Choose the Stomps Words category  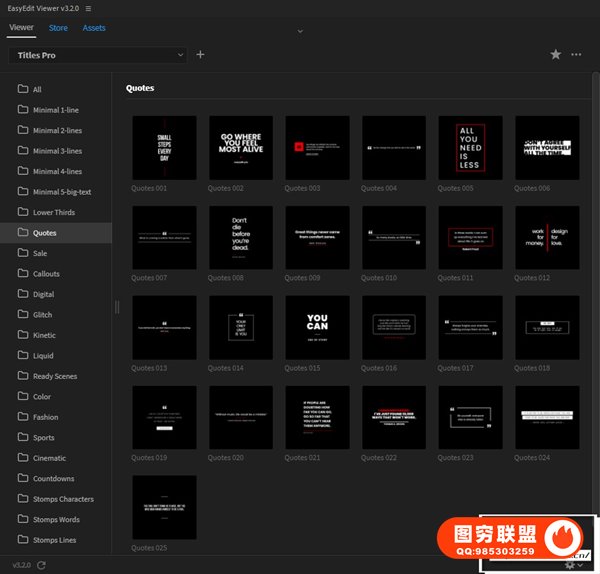click(57, 520)
